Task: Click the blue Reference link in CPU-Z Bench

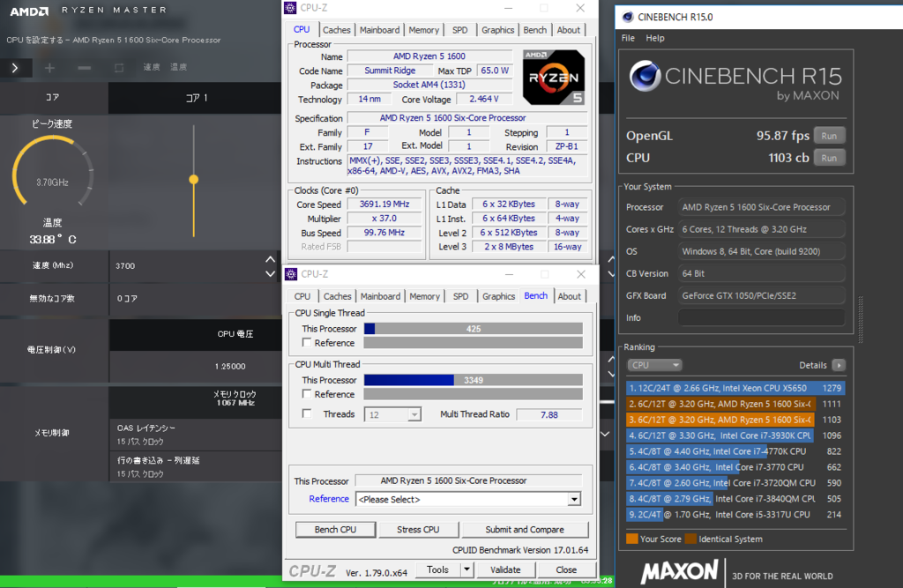Action: click(329, 499)
